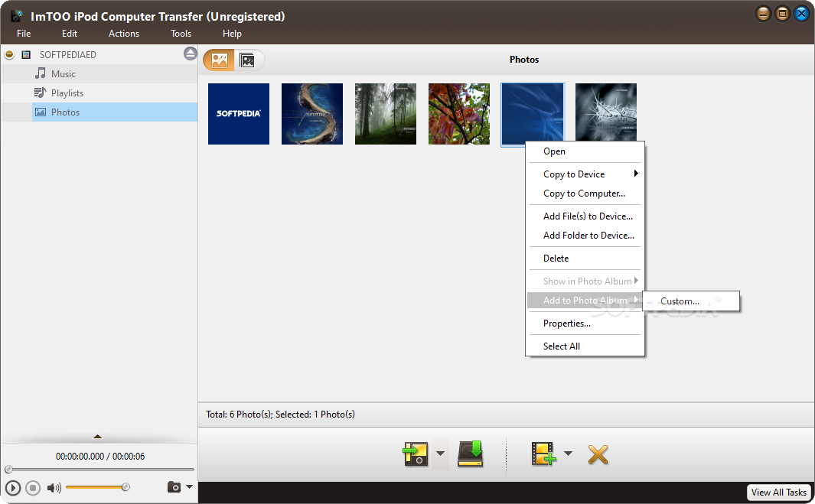Click the 00:00:00.000 / 00:00:06 time display

coord(100,456)
